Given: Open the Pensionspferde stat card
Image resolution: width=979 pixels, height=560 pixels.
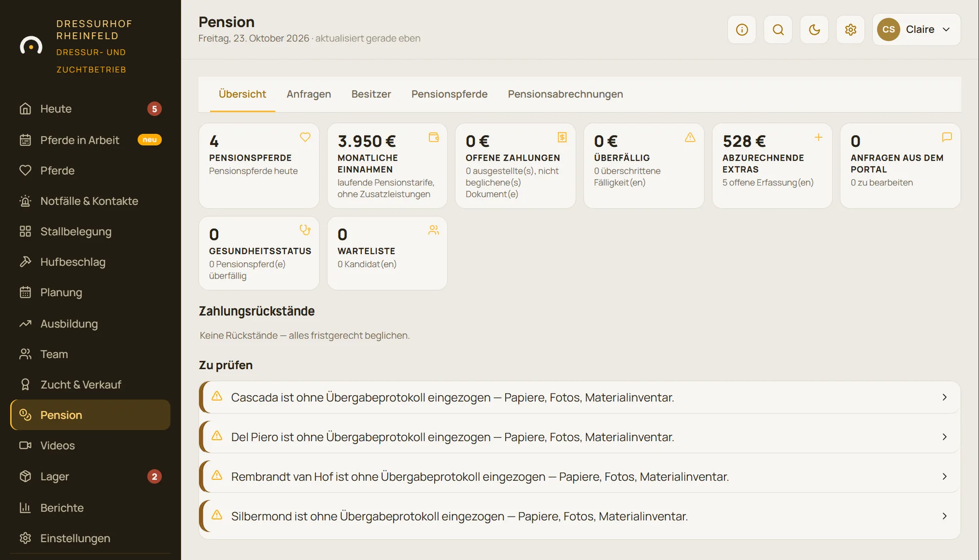Looking at the screenshot, I should pos(259,165).
